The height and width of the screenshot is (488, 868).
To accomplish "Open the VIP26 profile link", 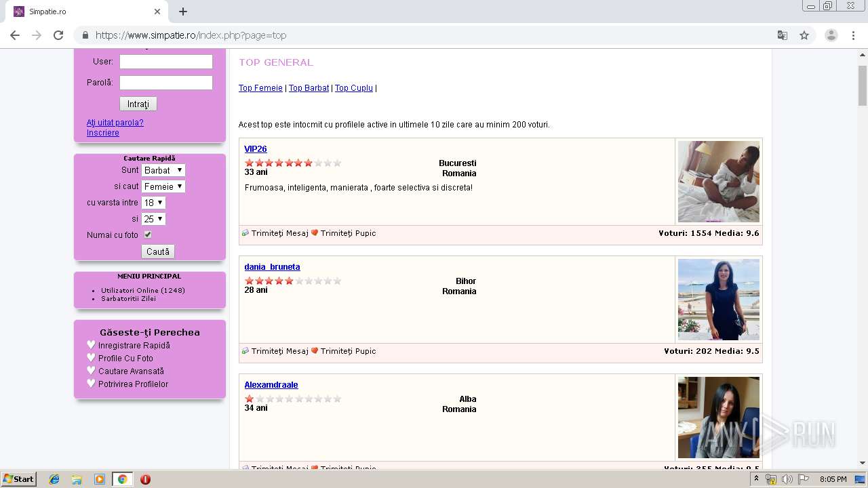I will (x=256, y=149).
